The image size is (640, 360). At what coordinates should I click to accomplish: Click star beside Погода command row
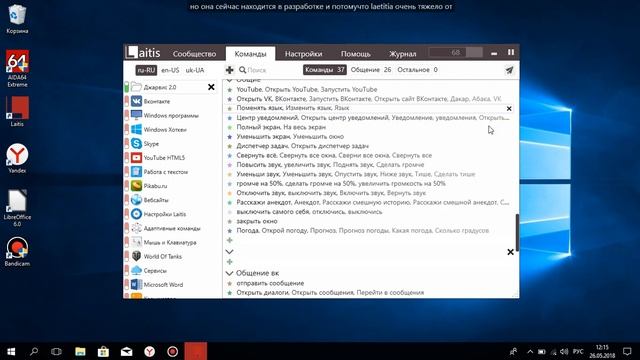click(x=230, y=231)
